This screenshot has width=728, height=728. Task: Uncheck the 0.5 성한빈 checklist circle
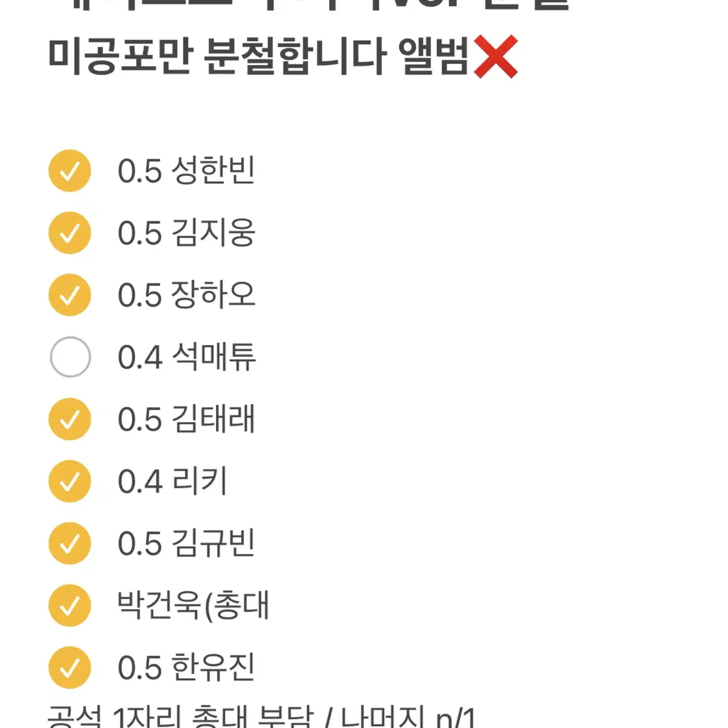tap(70, 171)
